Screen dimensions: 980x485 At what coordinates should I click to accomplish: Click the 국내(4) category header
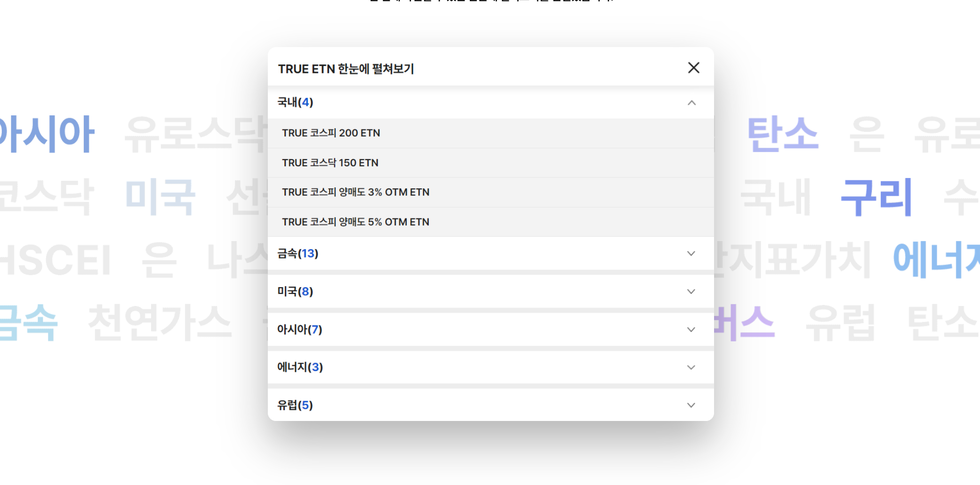pos(295,102)
